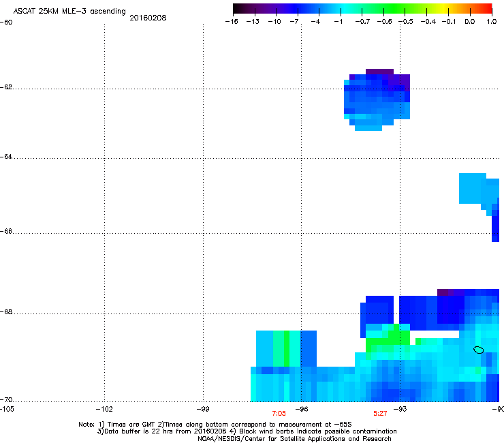The image size is (504, 443).
Task: Click the 1.0 colorbar scale value
Action: click(x=492, y=22)
